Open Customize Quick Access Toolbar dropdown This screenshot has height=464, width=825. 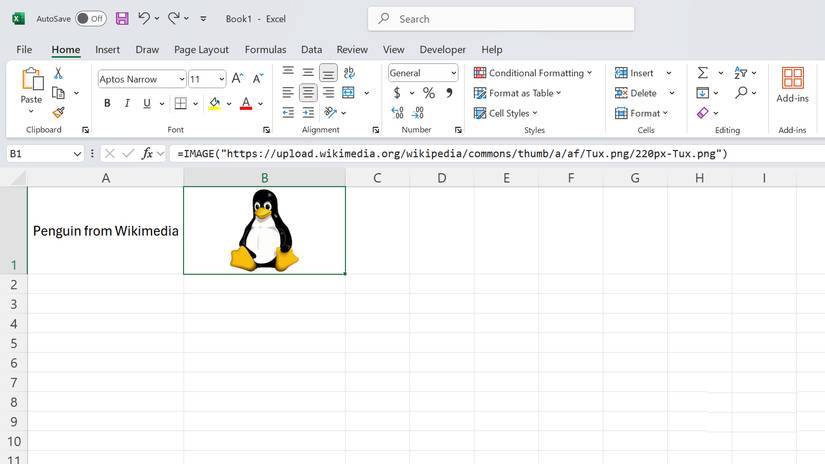point(203,19)
